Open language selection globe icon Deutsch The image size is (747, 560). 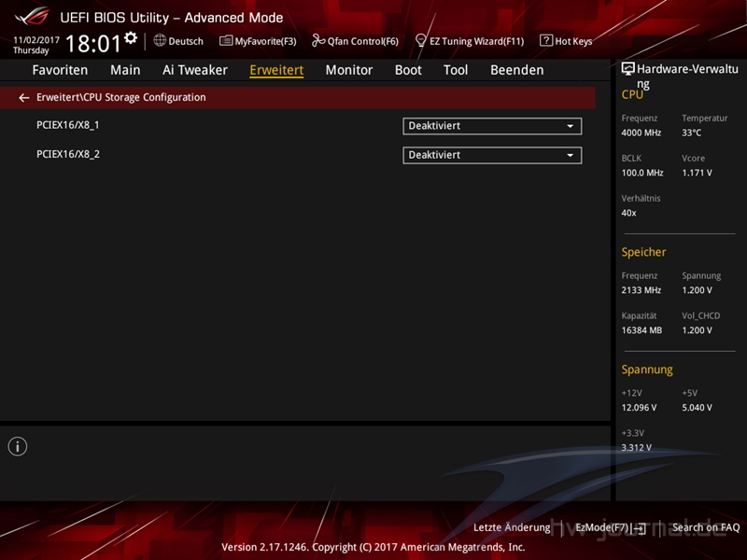point(178,41)
